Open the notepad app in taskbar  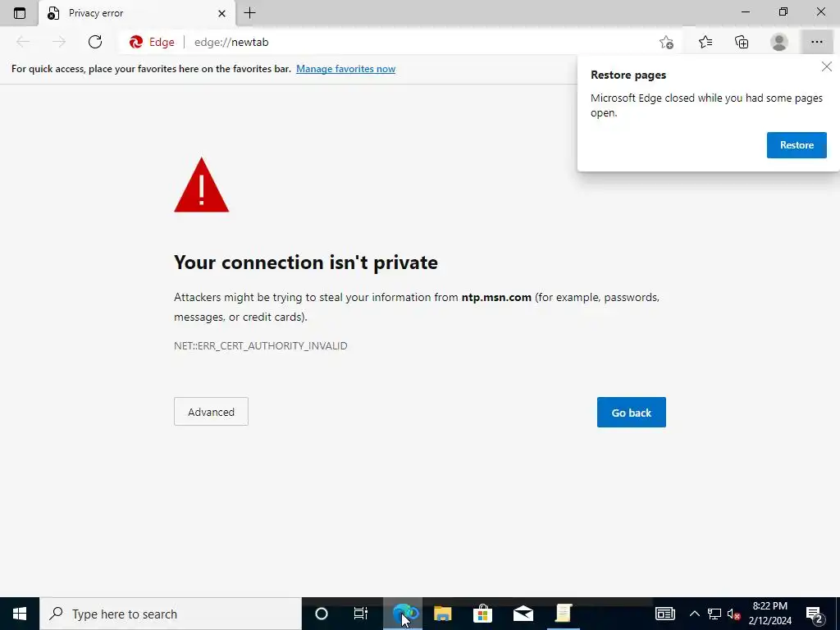563,614
